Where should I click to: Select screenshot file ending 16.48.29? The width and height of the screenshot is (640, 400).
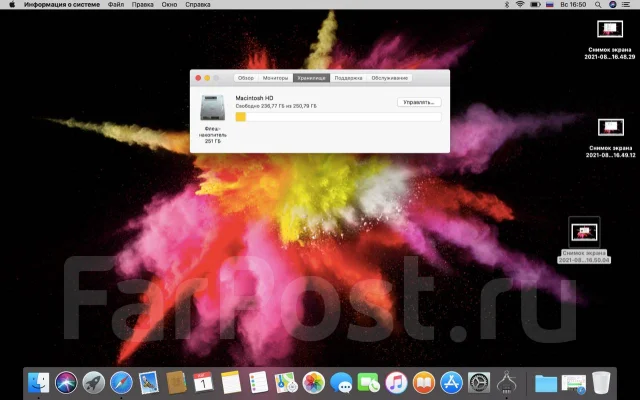pyautogui.click(x=610, y=40)
